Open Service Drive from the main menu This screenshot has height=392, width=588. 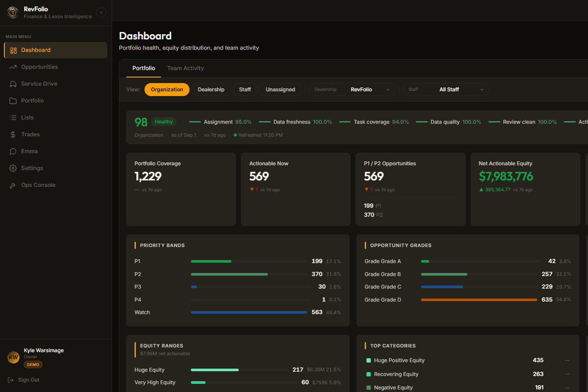point(55,84)
